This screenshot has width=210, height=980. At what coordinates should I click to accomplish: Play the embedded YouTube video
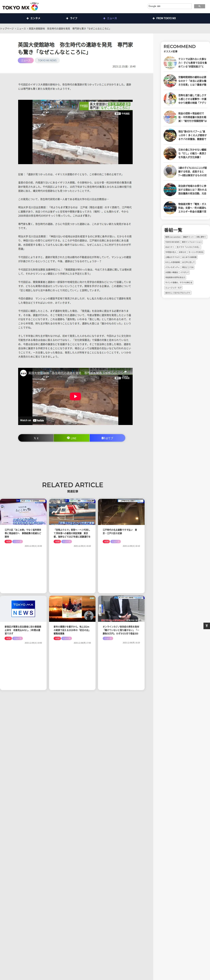click(75, 396)
